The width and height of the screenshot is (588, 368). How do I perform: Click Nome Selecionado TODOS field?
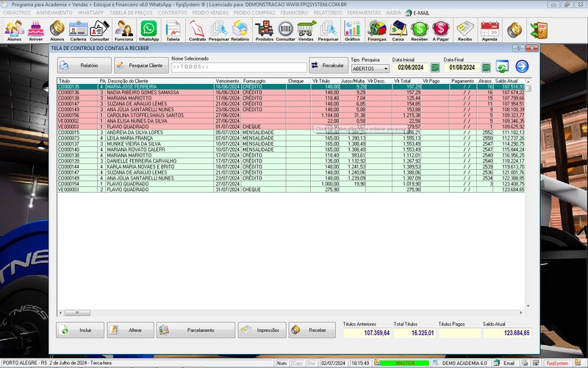click(x=240, y=67)
